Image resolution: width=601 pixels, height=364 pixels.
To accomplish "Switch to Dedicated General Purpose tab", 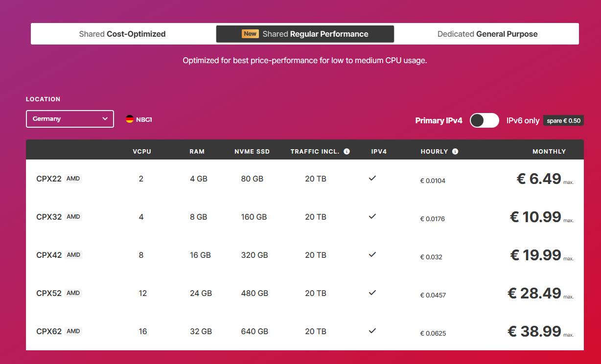I will tap(487, 34).
